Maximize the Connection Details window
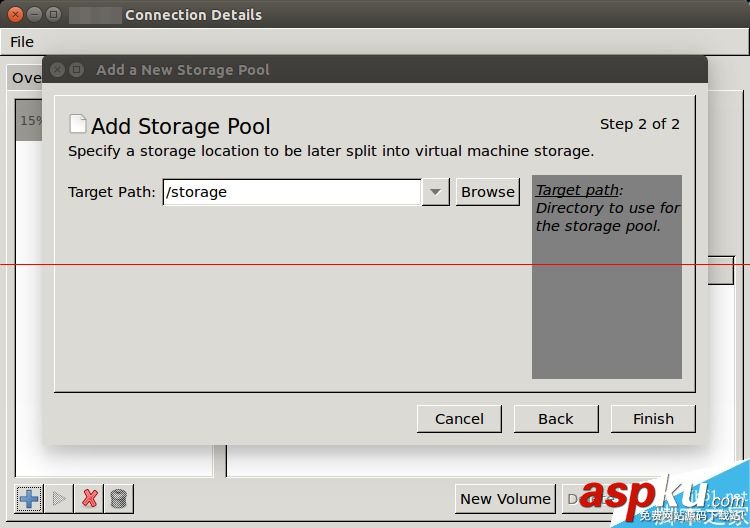 pos(54,15)
